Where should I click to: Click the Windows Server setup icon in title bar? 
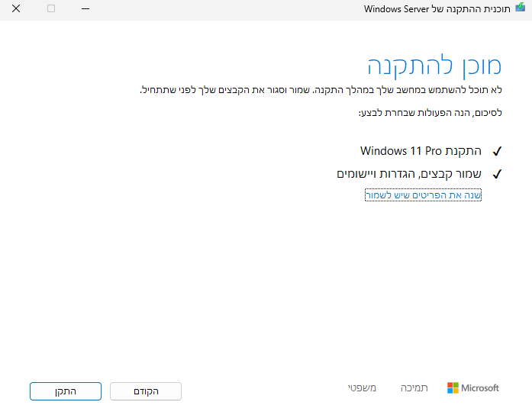521,8
